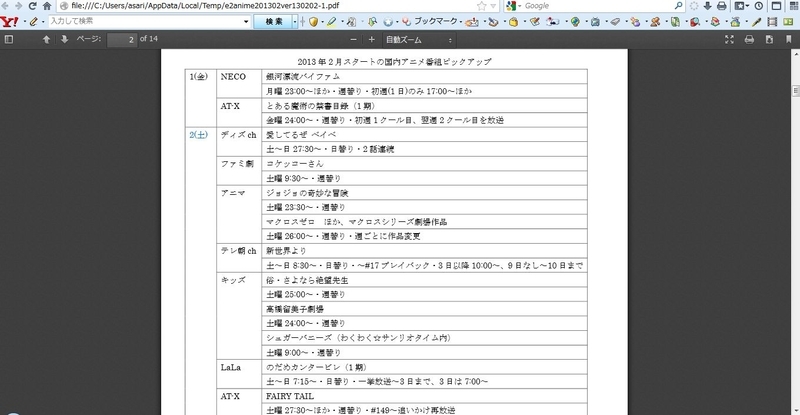Bookmark this page with the star icon
Screen dimensions: 800x415
(x=482, y=6)
